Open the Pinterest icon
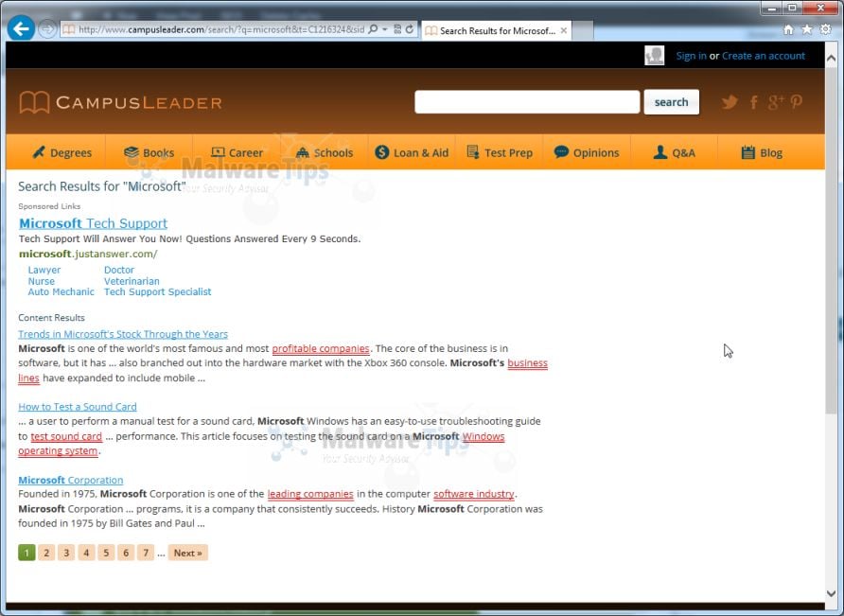This screenshot has width=844, height=616. (x=796, y=102)
